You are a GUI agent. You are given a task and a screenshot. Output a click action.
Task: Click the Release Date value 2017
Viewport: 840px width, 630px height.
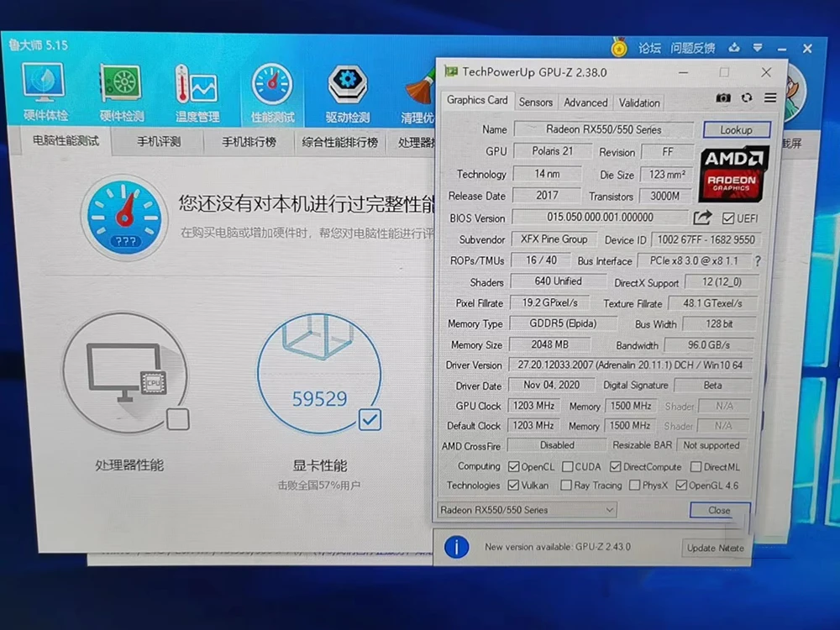pos(547,195)
